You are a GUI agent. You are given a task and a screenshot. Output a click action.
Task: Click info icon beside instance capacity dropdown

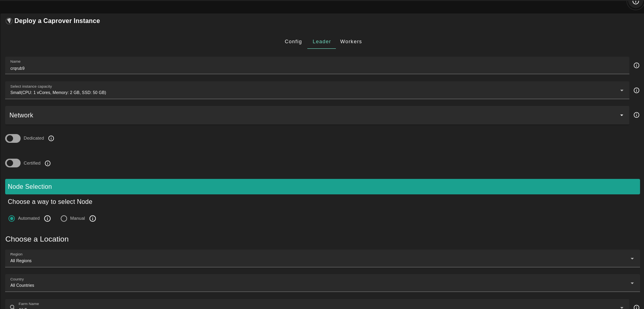tap(636, 90)
